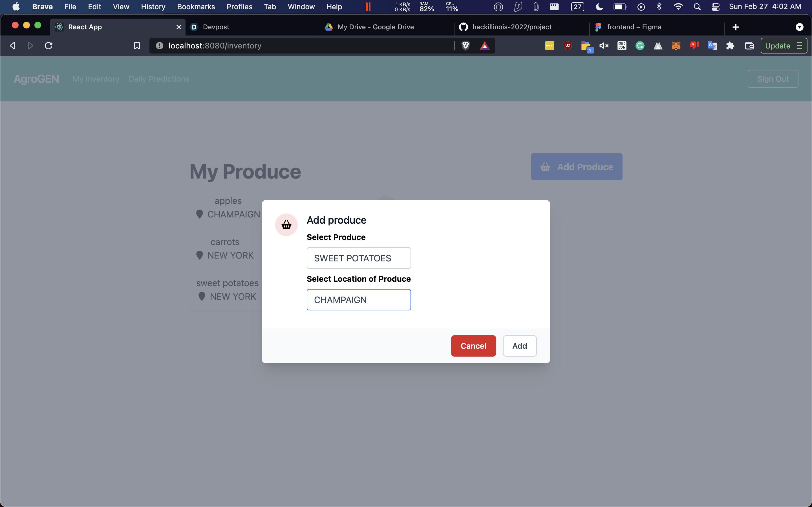The width and height of the screenshot is (812, 507).
Task: Toggle the muted speaker extension icon
Action: (604, 46)
